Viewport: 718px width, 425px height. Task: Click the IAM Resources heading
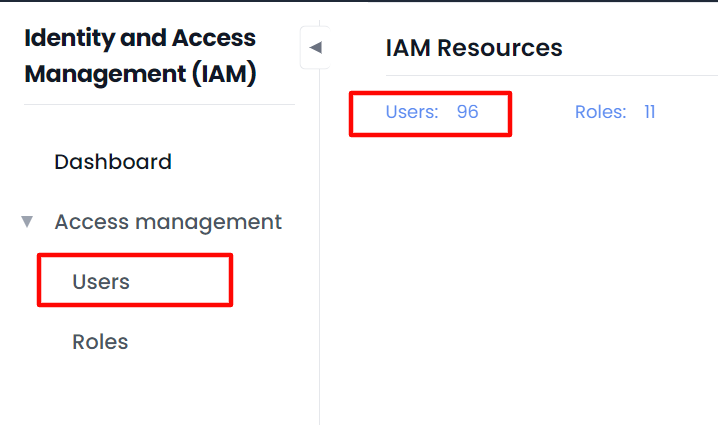[474, 47]
